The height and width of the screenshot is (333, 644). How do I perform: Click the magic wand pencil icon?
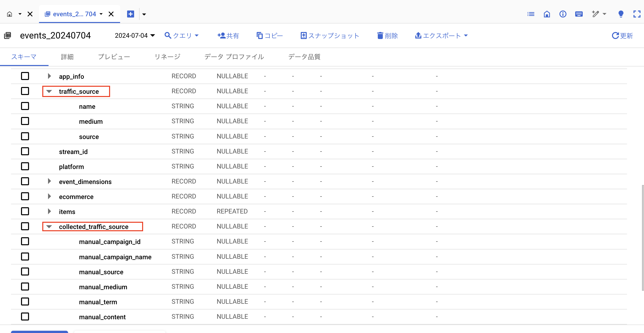[x=595, y=14]
